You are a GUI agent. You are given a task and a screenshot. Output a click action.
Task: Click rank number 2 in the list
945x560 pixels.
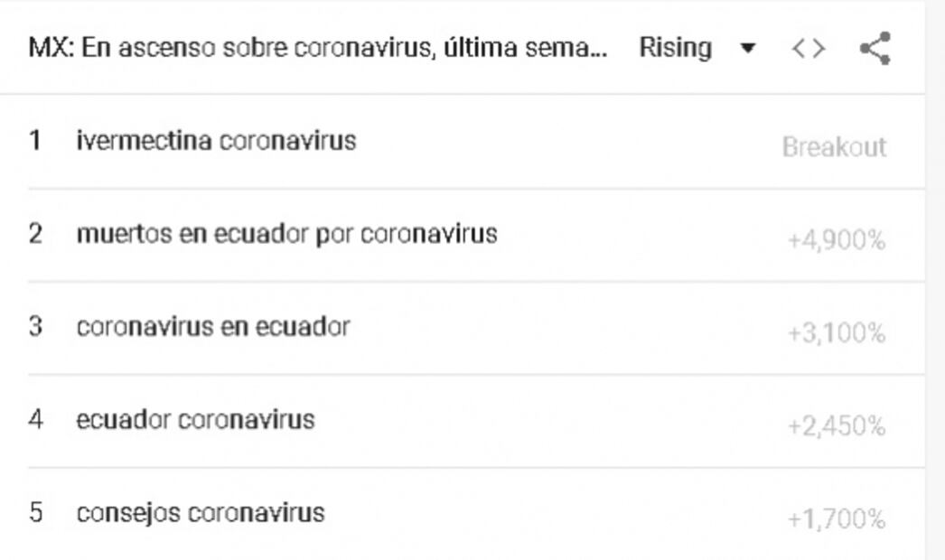35,234
